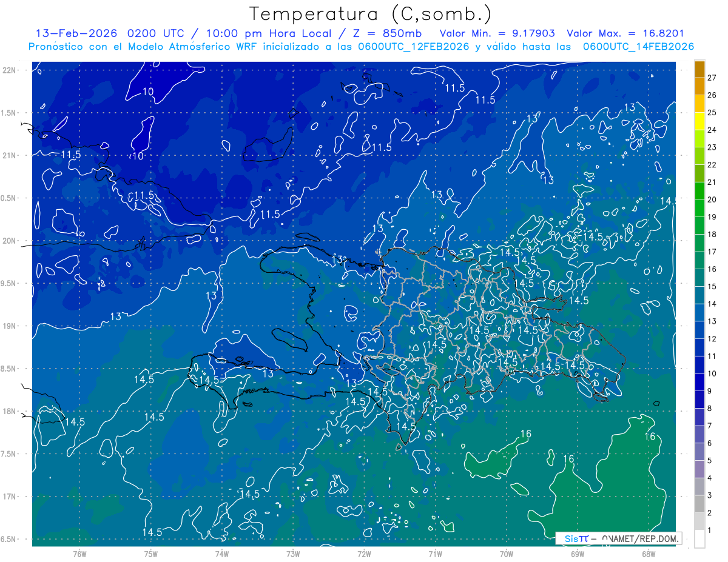The height and width of the screenshot is (562, 728).
Task: Click the "69W" longitude label
Action: tap(577, 554)
